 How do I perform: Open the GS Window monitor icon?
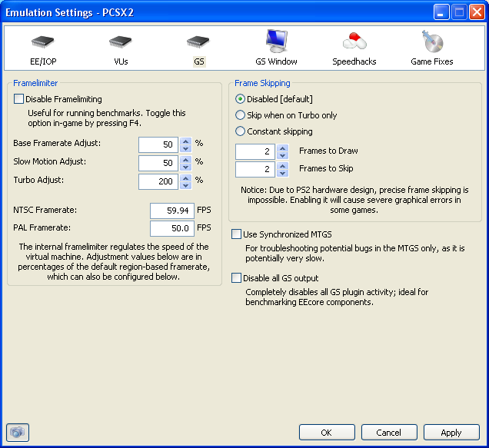[276, 41]
